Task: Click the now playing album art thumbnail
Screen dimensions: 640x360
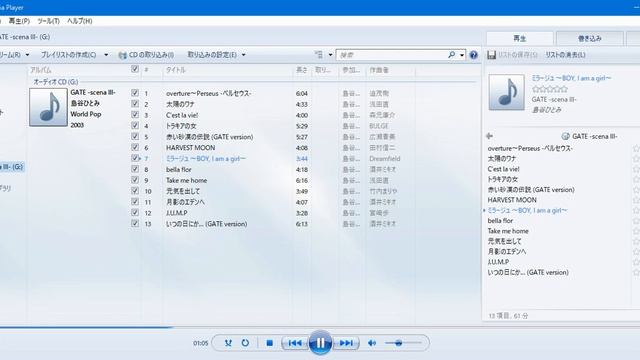Action: (x=507, y=92)
